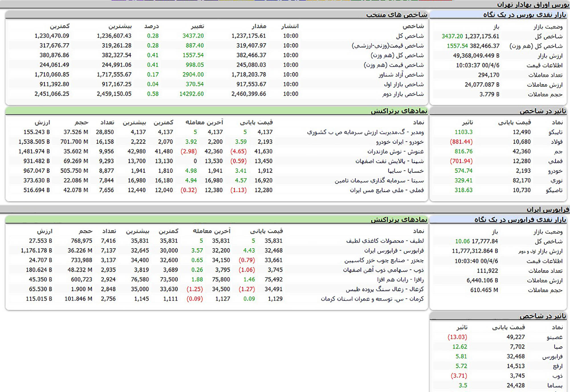This screenshot has height=392, width=570.
Task: Click the trade volume 3.779 B
Action: tap(489, 95)
